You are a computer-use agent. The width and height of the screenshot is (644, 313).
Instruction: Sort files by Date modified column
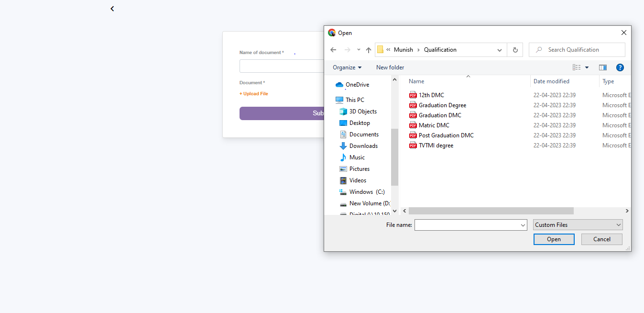click(551, 81)
